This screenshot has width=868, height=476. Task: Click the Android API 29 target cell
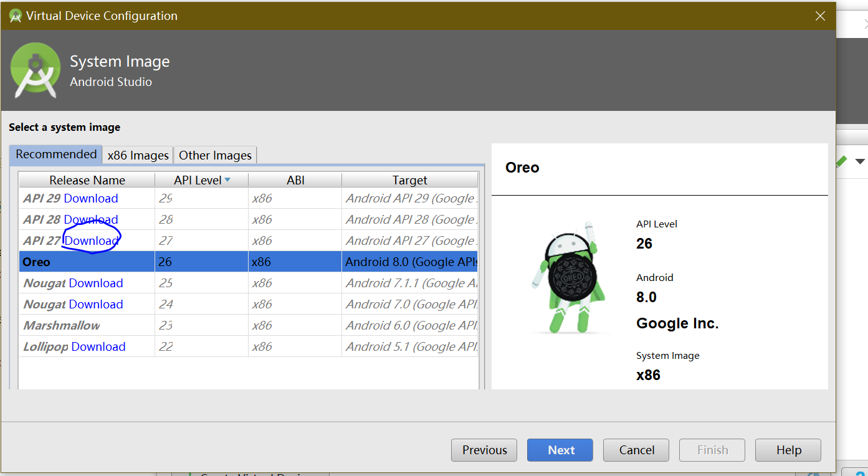(410, 198)
